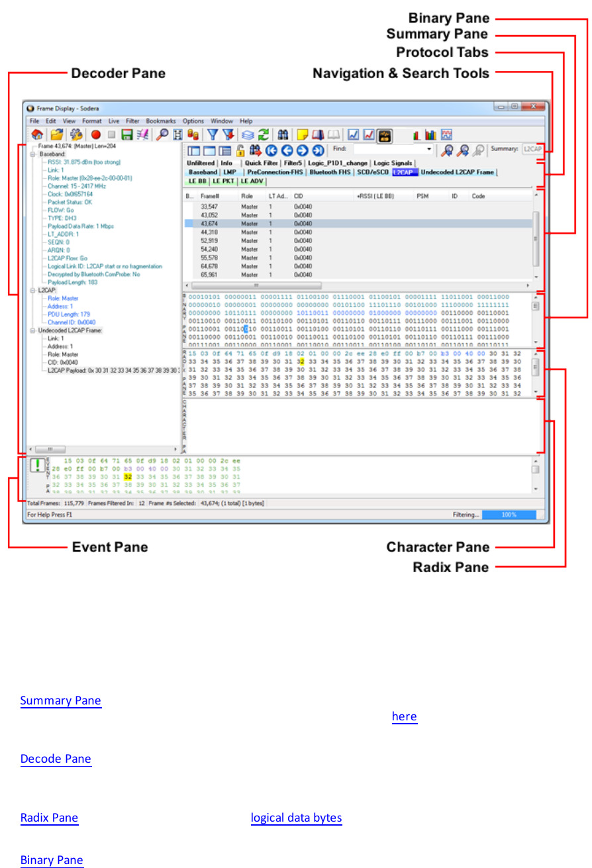Open the Bookmarks menu
The width and height of the screenshot is (592, 868).
tap(161, 121)
